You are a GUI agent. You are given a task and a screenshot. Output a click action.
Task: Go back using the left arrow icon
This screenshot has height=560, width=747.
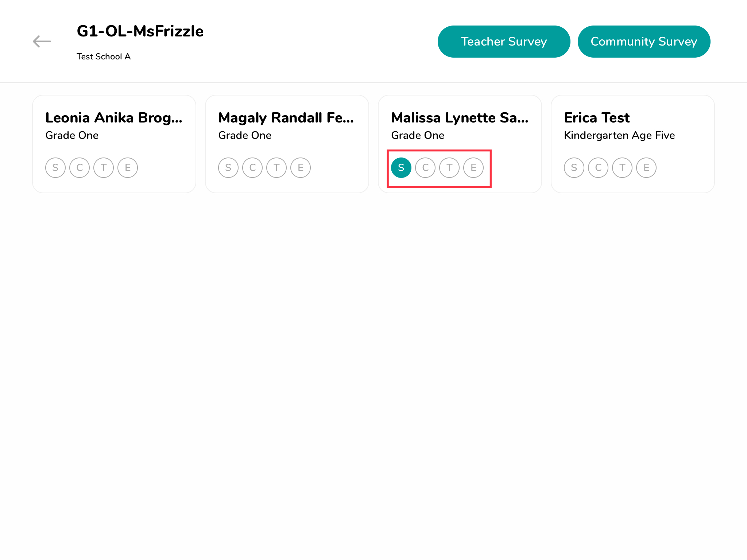(x=42, y=42)
